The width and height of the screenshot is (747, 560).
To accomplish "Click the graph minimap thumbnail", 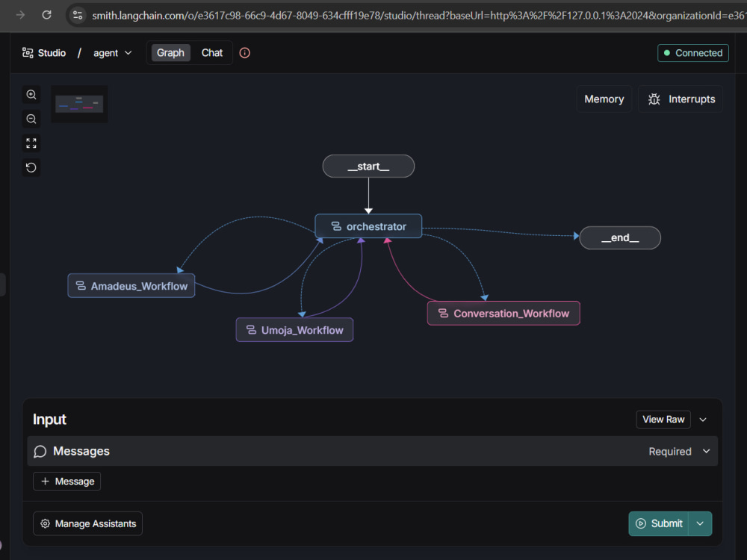I will click(79, 104).
